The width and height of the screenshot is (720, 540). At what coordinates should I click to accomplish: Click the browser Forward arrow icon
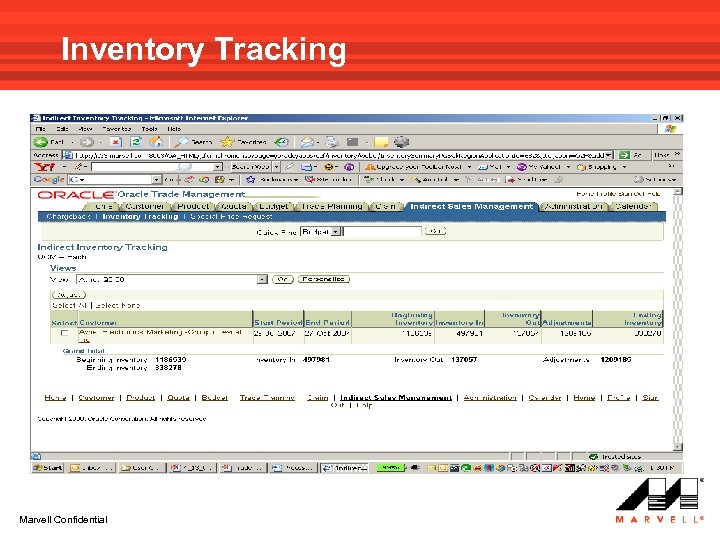click(87, 142)
